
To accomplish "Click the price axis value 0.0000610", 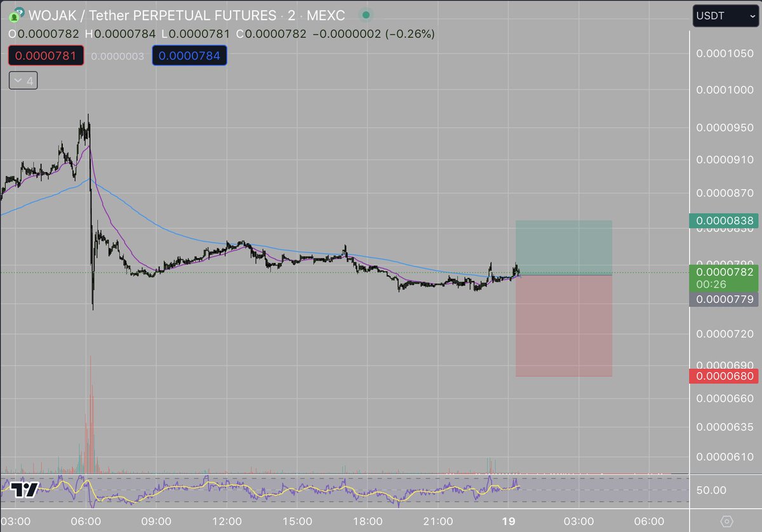I will (x=725, y=457).
